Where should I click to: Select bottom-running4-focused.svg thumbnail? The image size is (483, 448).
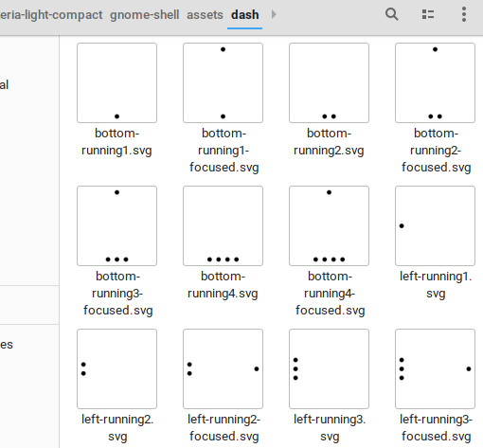(329, 225)
